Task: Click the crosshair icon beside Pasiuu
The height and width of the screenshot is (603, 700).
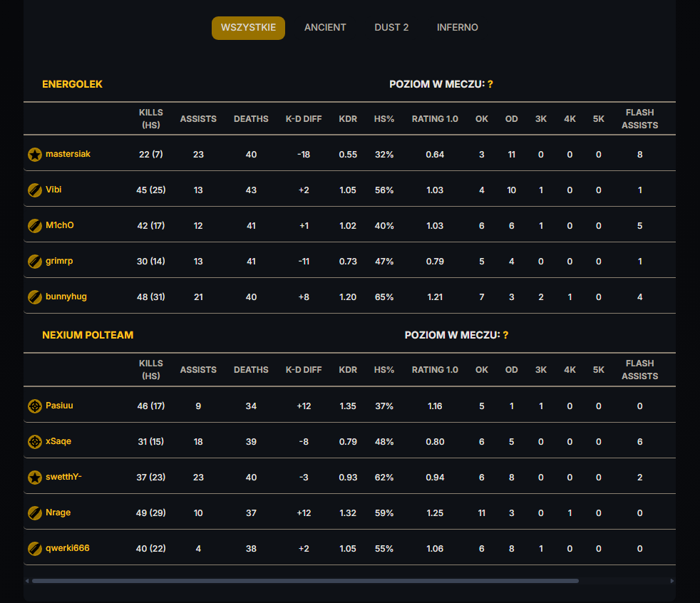Action: coord(35,406)
